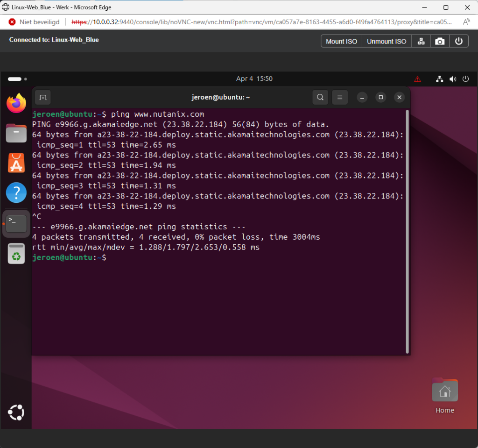Open the volume icon in top bar
The height and width of the screenshot is (448, 478).
(453, 79)
